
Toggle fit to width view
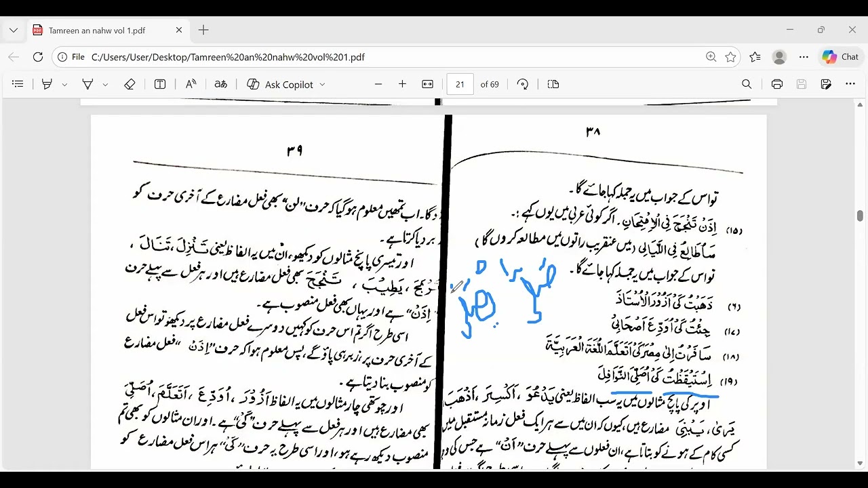point(427,84)
